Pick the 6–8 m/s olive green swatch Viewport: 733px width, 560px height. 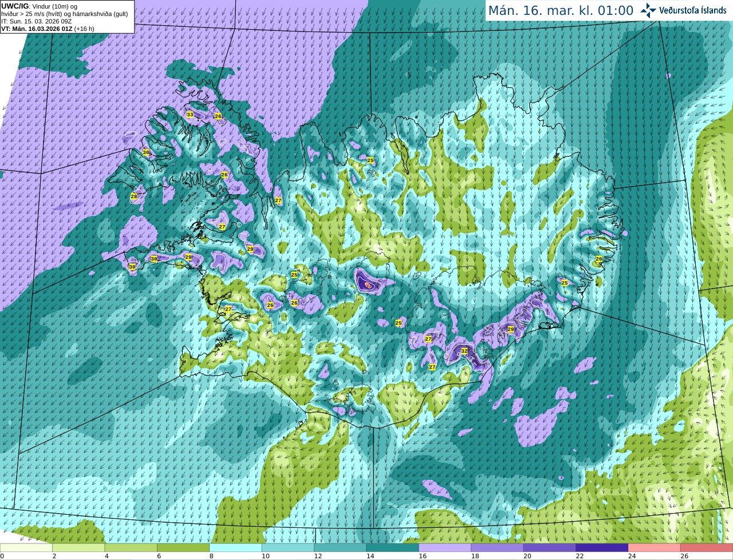click(x=184, y=547)
